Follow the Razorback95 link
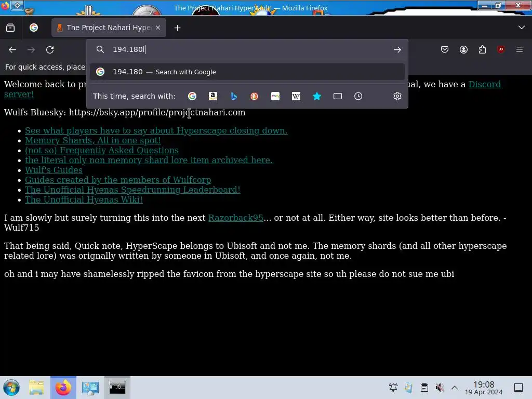Screen dimensions: 532x399 pyautogui.click(x=235, y=218)
